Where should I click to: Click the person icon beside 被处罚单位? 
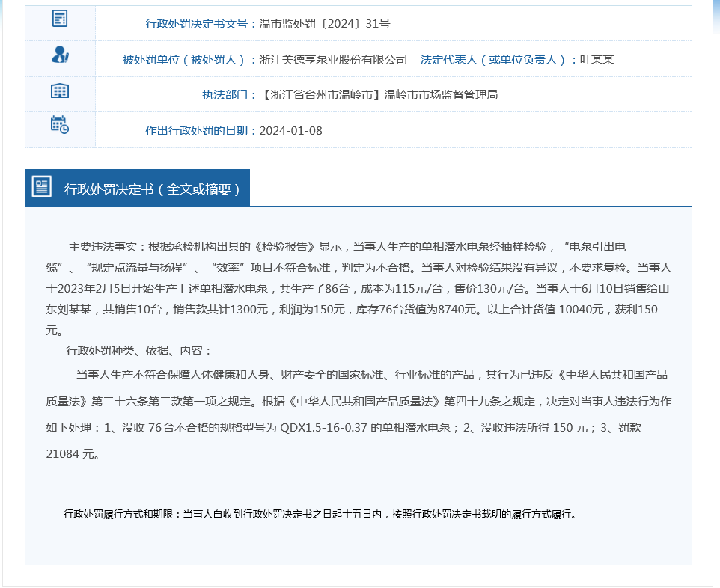click(x=60, y=54)
